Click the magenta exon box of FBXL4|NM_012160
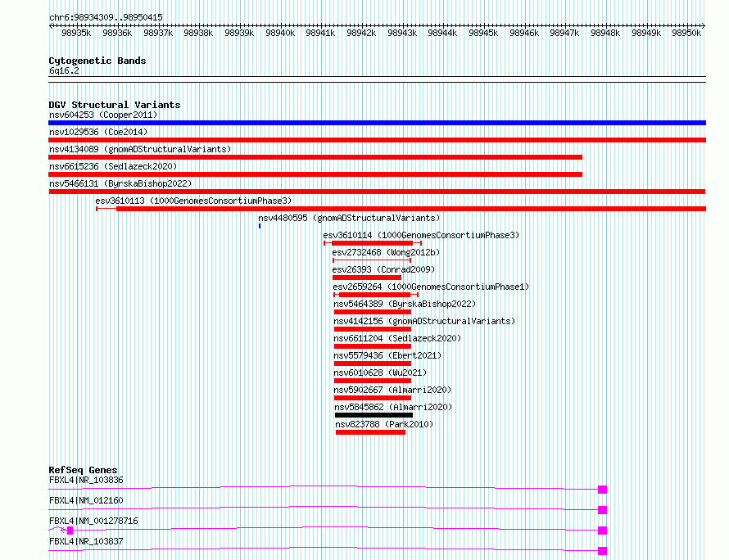The image size is (729, 560). 603,510
